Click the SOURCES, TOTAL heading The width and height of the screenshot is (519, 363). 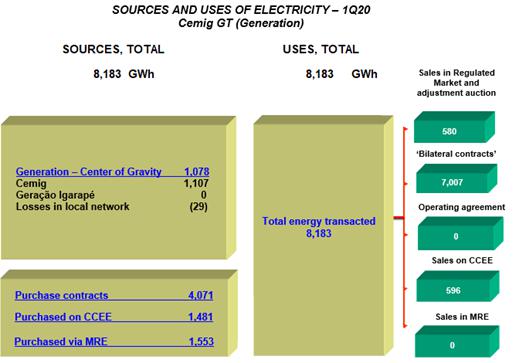click(113, 49)
